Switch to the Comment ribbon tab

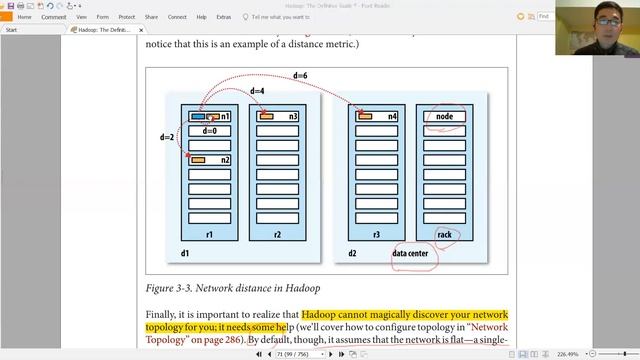coord(53,17)
